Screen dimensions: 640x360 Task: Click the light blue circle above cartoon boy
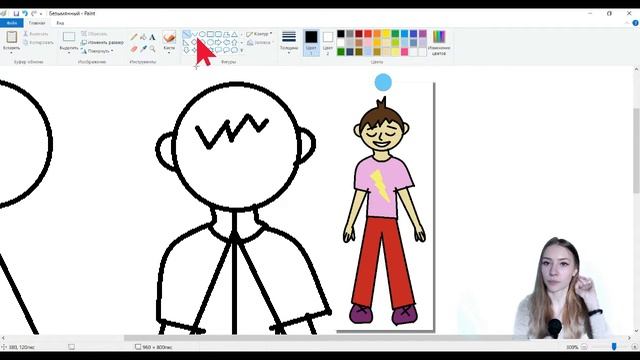point(383,82)
